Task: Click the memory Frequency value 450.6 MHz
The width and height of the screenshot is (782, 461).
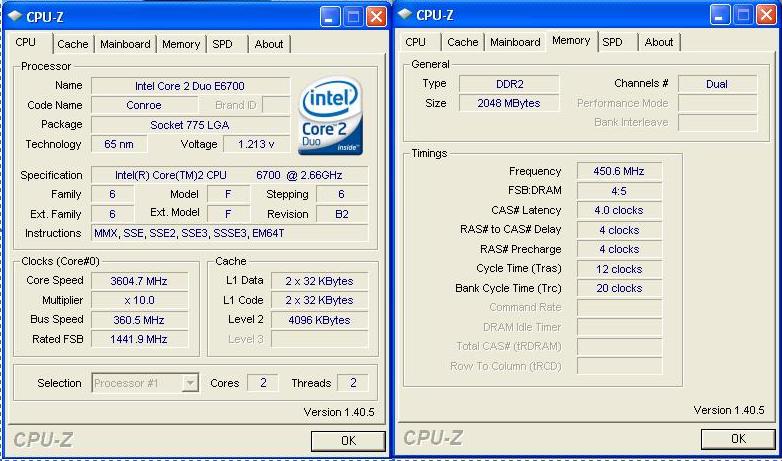Action: (619, 171)
